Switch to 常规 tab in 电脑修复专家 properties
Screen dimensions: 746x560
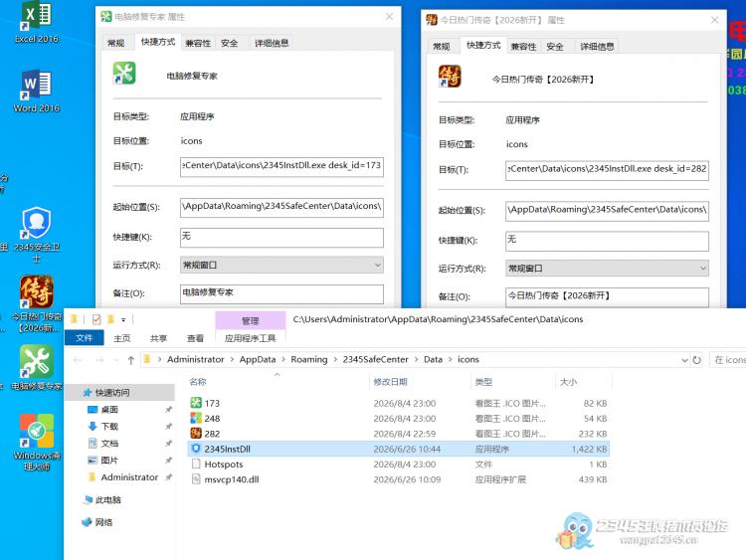(115, 43)
